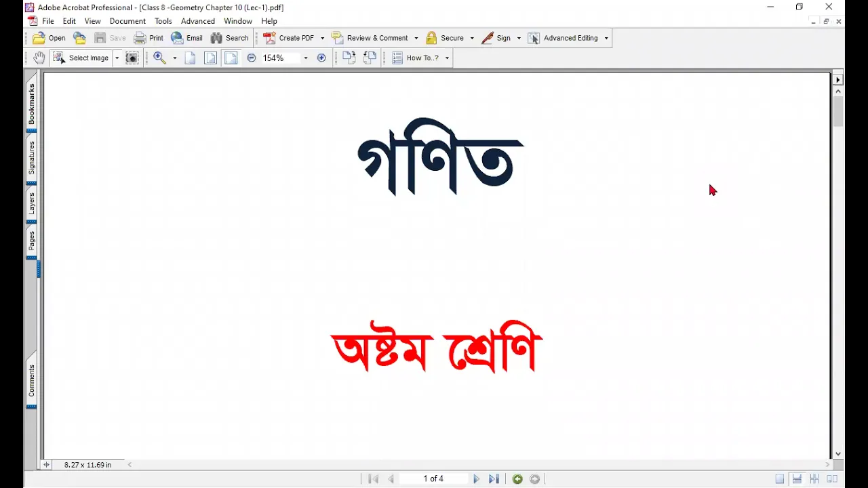
Task: Click the Print toolbar button
Action: 149,38
